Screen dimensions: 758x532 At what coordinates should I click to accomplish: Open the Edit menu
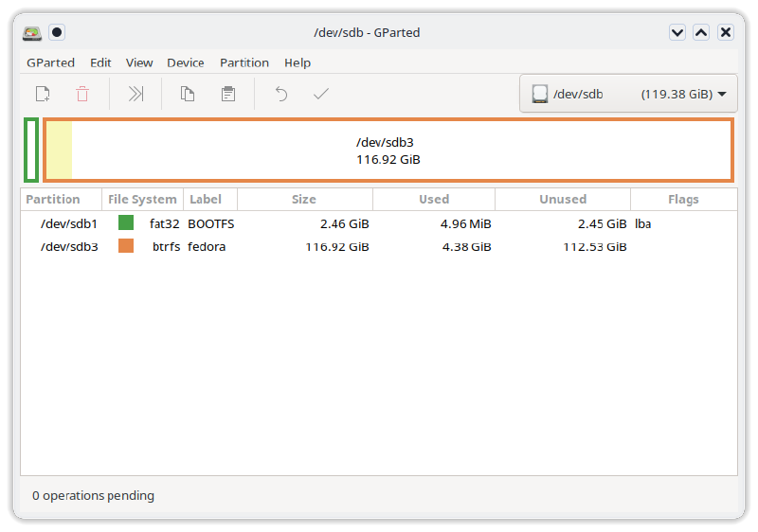(100, 62)
